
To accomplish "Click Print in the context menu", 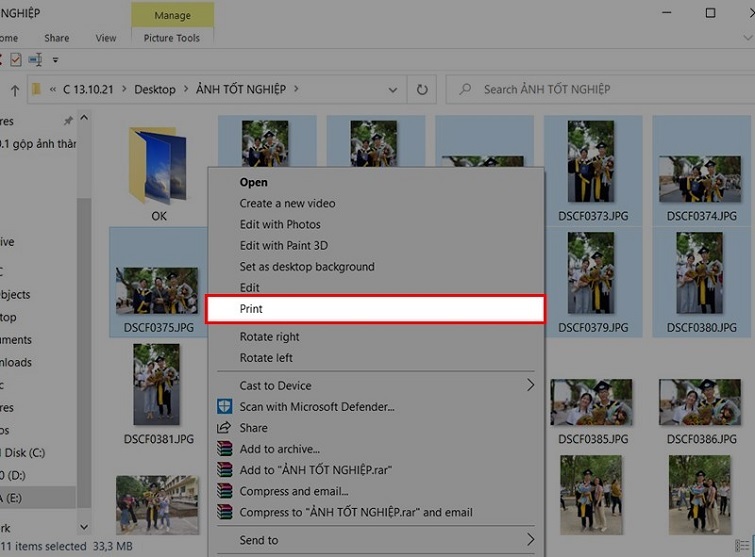I will point(251,309).
